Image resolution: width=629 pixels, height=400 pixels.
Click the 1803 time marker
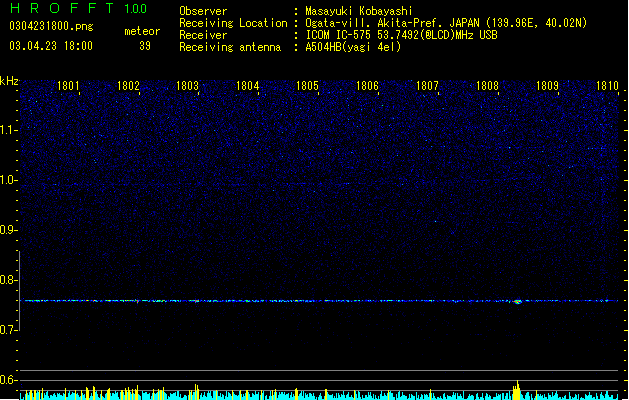(188, 86)
